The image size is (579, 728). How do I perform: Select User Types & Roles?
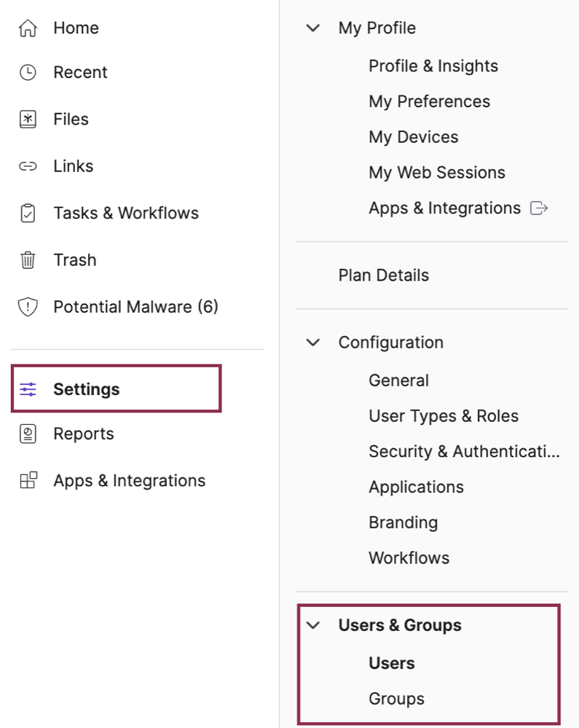coord(444,416)
